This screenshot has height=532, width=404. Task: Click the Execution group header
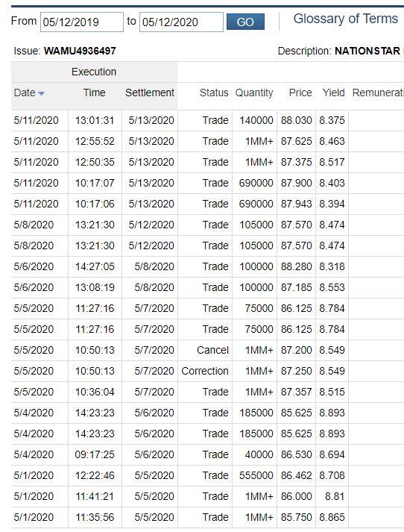tap(94, 72)
